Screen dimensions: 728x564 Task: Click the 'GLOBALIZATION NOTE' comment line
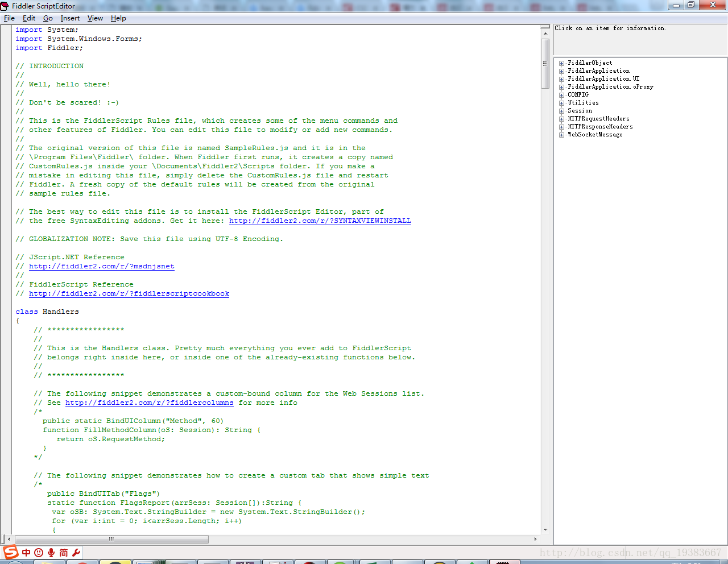[x=149, y=239]
